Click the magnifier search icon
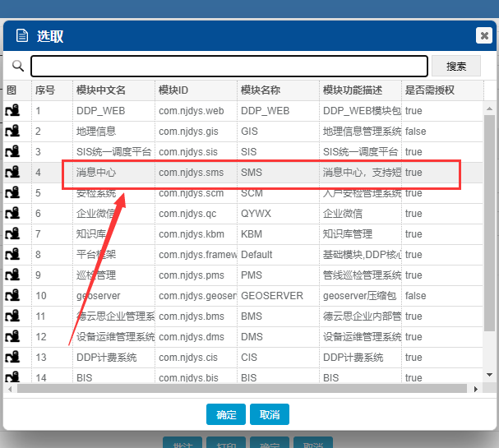Viewport: 499px width, 448px height. pos(17,66)
